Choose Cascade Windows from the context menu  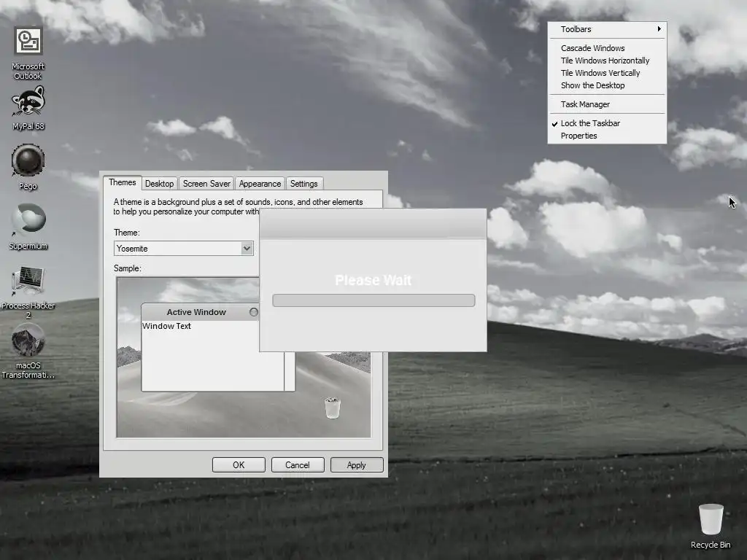pos(606,48)
